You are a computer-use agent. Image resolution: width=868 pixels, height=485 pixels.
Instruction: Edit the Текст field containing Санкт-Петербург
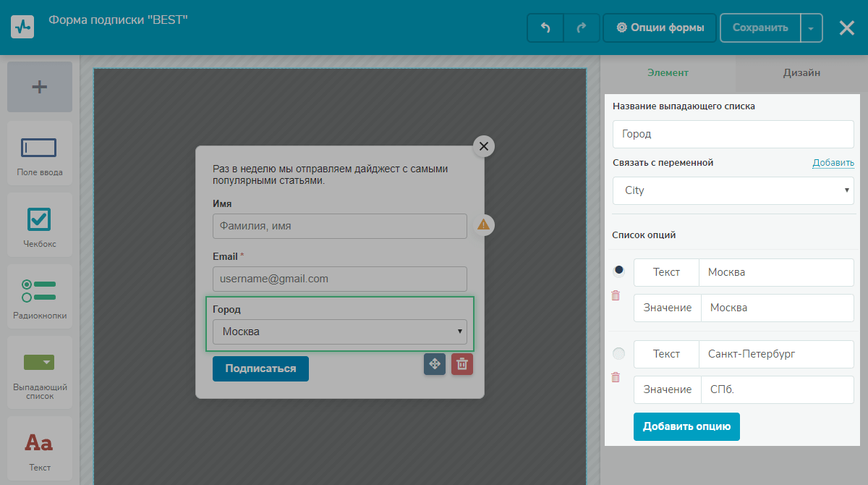[x=776, y=354]
